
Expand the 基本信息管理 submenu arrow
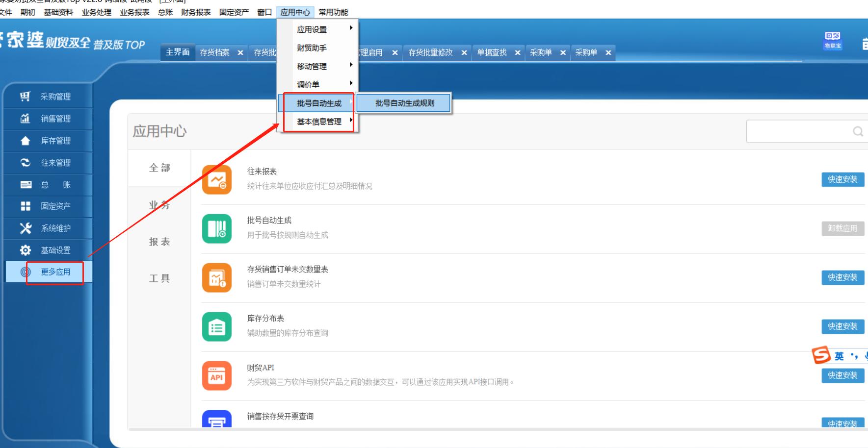[x=351, y=120]
